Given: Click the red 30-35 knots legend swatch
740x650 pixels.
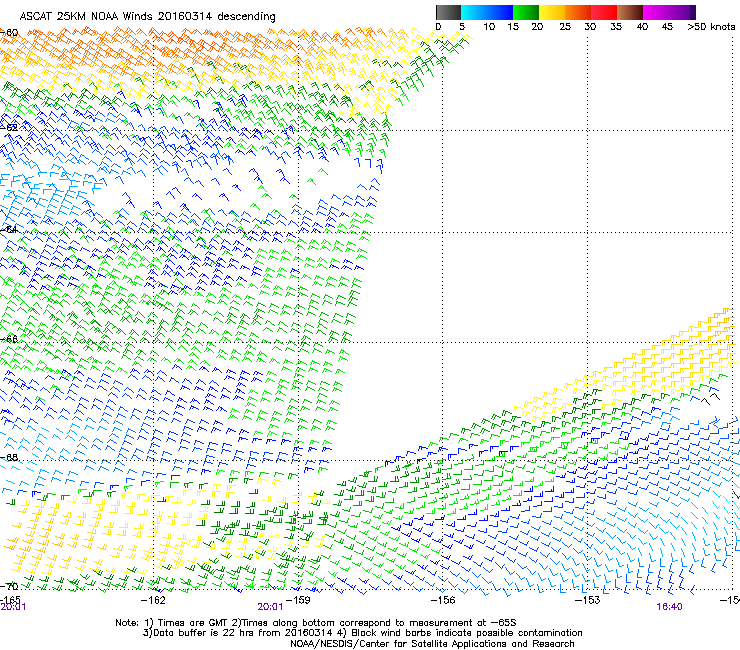Looking at the screenshot, I should click(604, 12).
